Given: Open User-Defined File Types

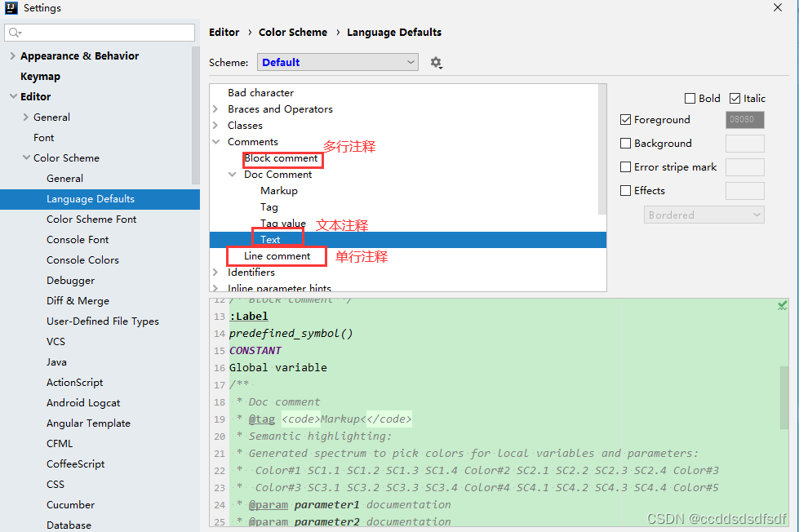Looking at the screenshot, I should coord(103,321).
